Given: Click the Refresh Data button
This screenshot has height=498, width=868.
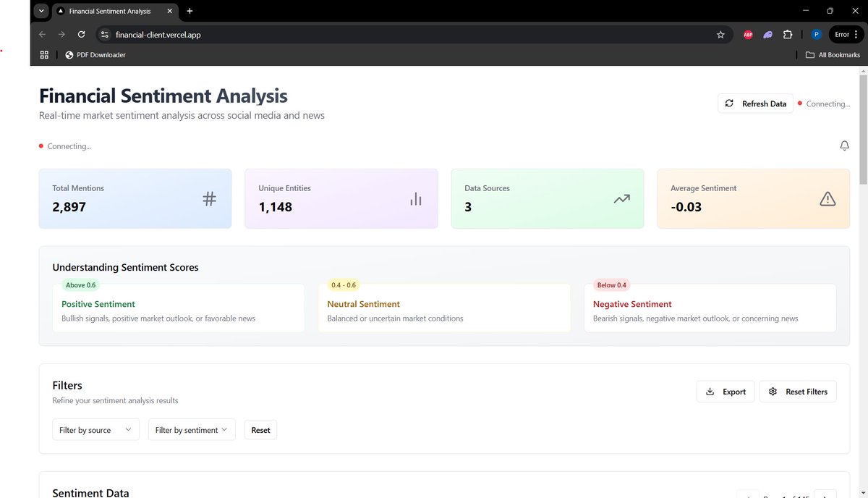Looking at the screenshot, I should coord(755,104).
